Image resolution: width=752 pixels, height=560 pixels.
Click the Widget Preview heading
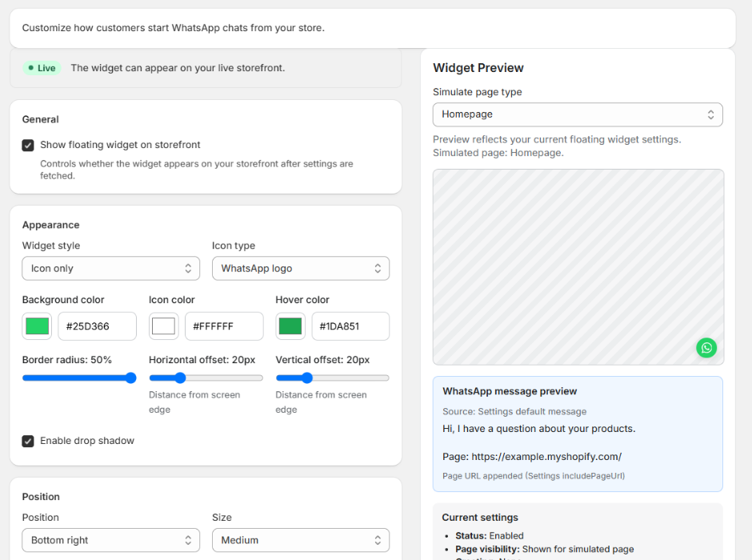tap(478, 68)
